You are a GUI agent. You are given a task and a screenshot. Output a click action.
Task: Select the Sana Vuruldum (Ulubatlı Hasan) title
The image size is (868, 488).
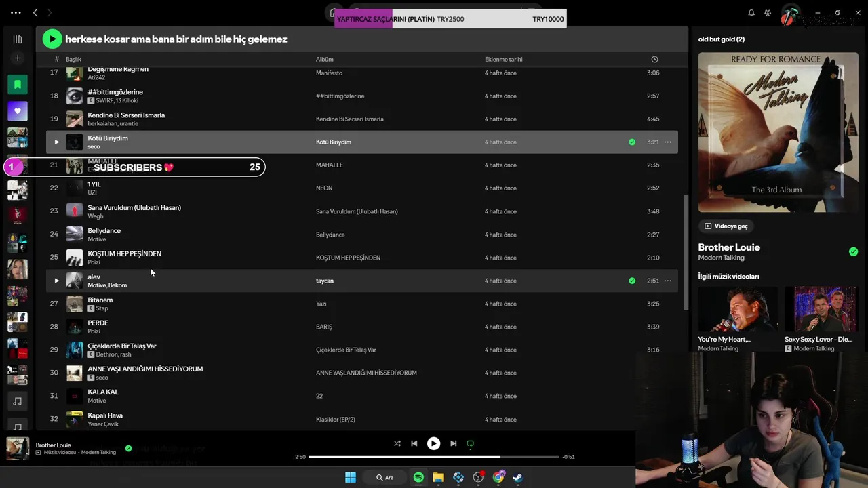[134, 207]
